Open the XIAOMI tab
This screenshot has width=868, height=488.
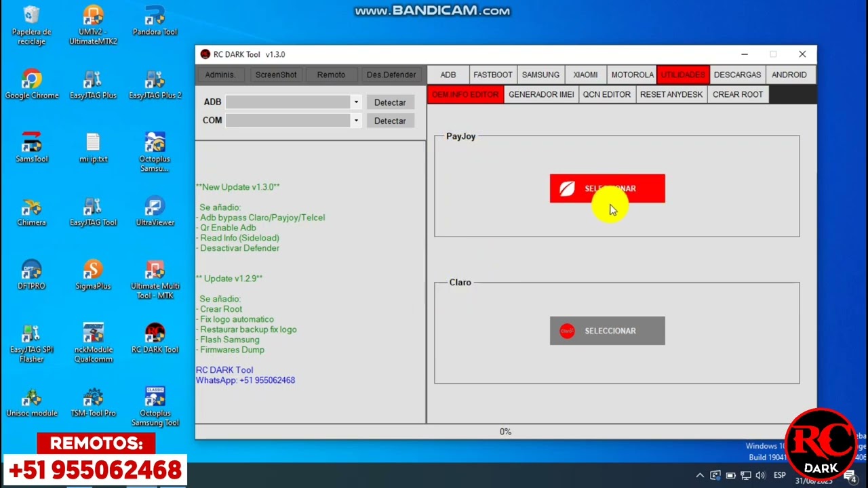tap(585, 75)
